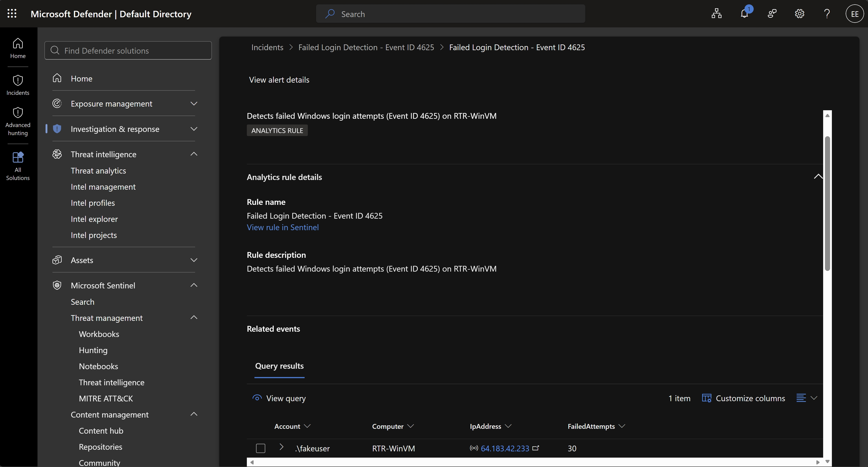Collapse the Threat management group chevron
This screenshot has width=868, height=467.
point(194,318)
